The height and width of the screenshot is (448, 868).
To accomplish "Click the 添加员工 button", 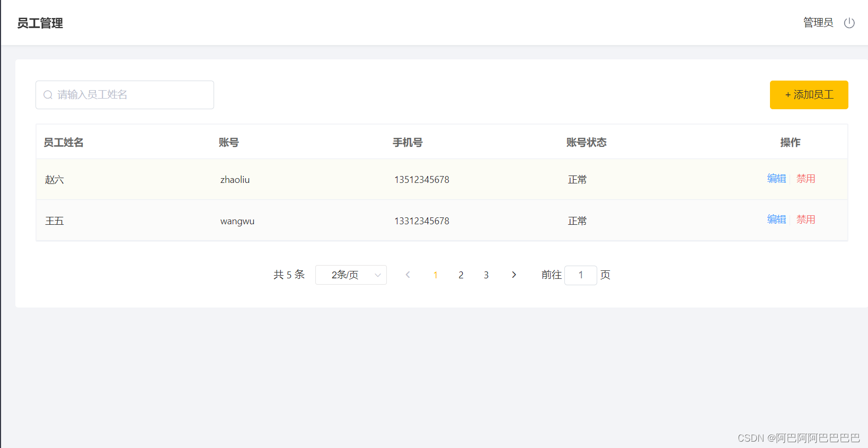I will [809, 95].
